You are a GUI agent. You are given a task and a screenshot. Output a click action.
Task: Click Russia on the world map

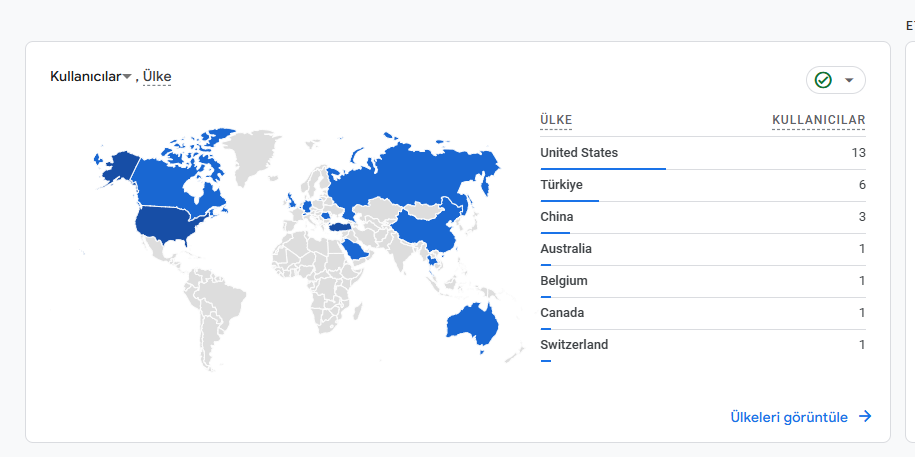coord(408,172)
